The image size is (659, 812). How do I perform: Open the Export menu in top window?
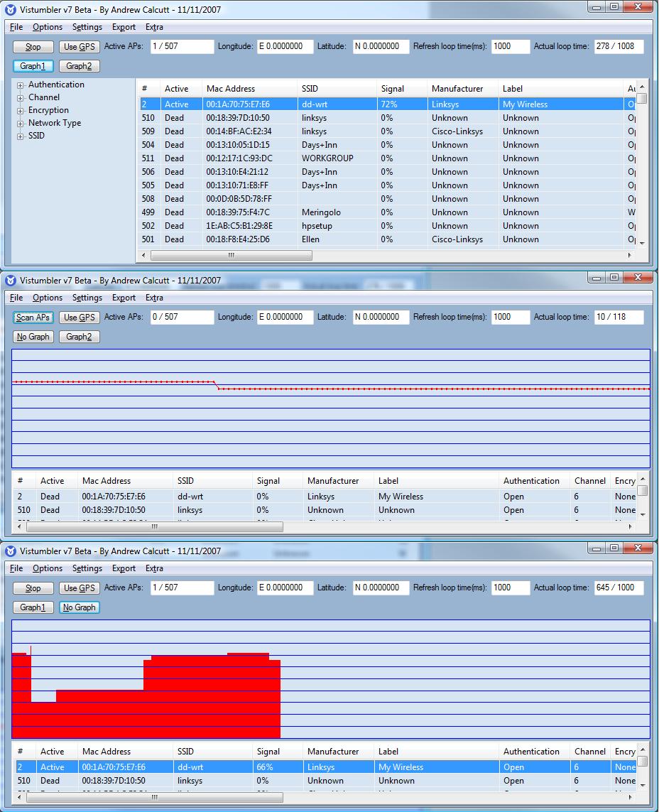tap(124, 27)
